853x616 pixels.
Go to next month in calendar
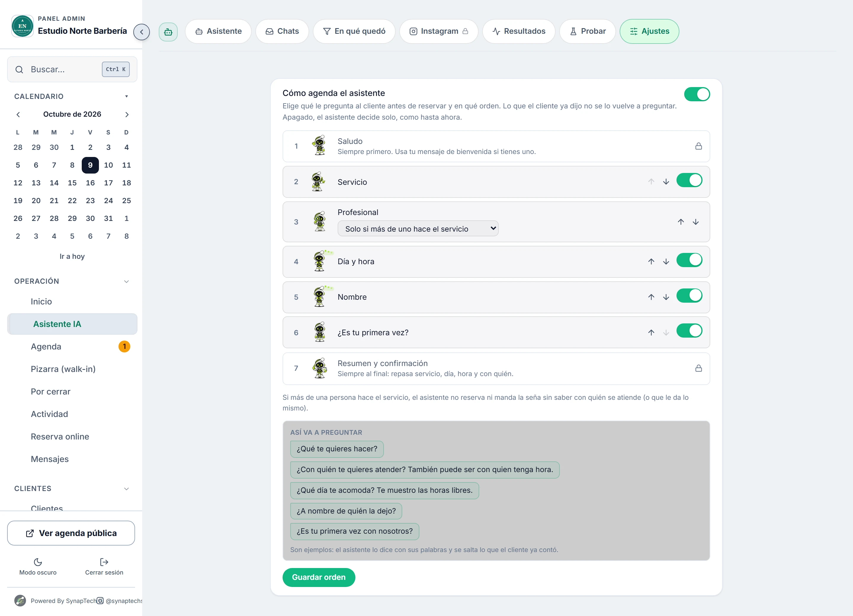(x=127, y=114)
